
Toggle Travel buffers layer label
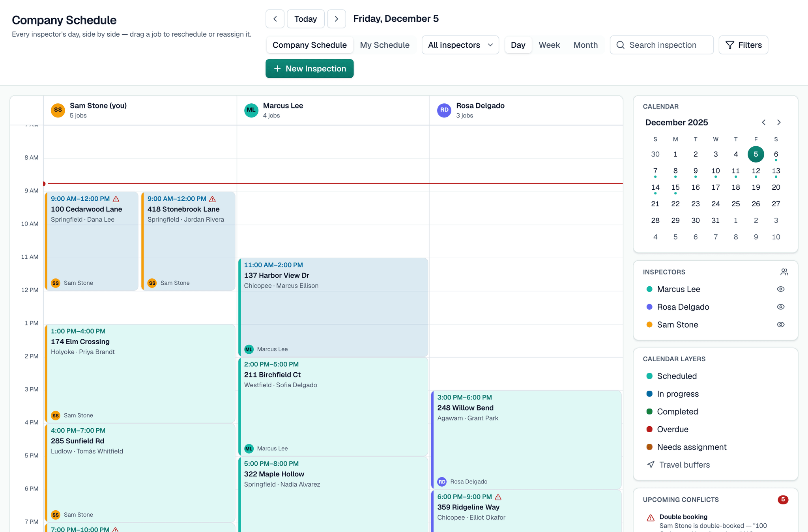pos(685,465)
